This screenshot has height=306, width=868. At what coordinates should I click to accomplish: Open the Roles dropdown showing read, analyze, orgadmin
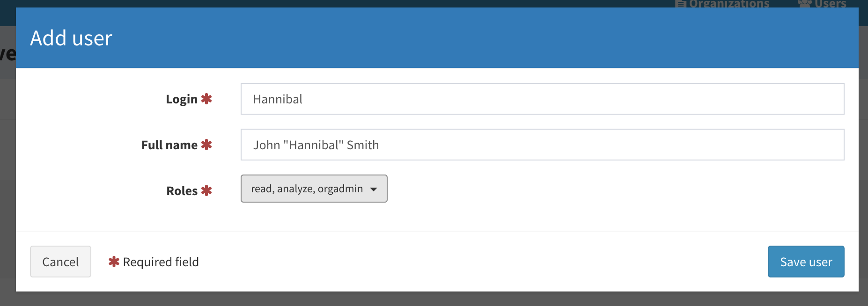pos(314,189)
